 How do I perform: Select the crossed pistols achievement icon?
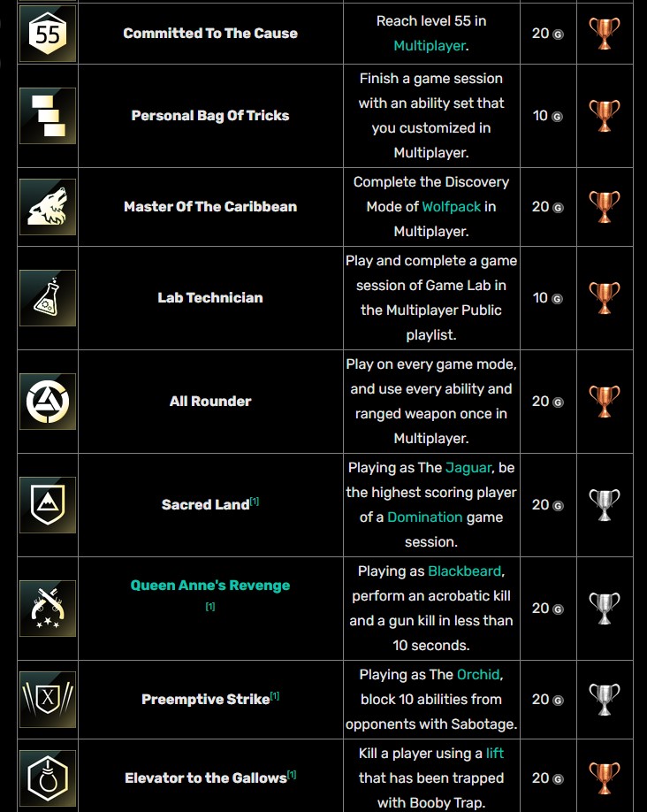click(x=48, y=609)
